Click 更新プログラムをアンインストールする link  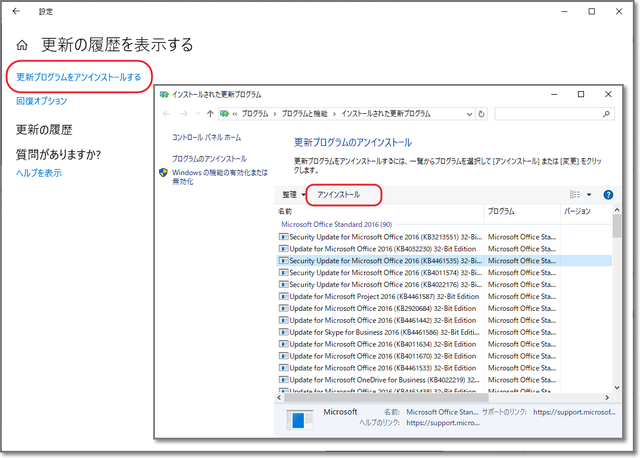78,77
